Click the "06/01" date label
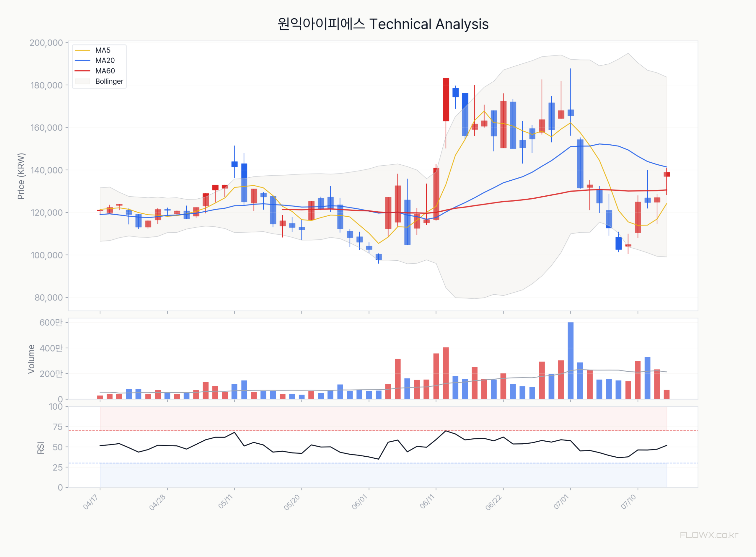Viewport: 756px width, 557px height. (360, 502)
